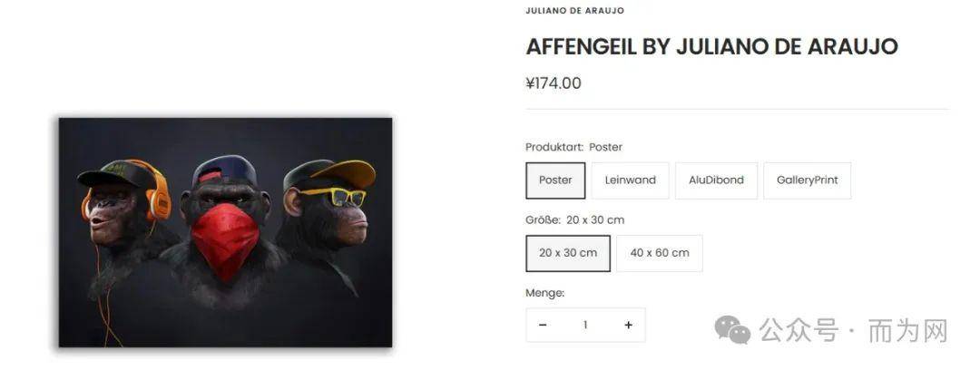Viewport: 980px width, 370px height.
Task: Pick the AluDibond product option
Action: coord(716,180)
